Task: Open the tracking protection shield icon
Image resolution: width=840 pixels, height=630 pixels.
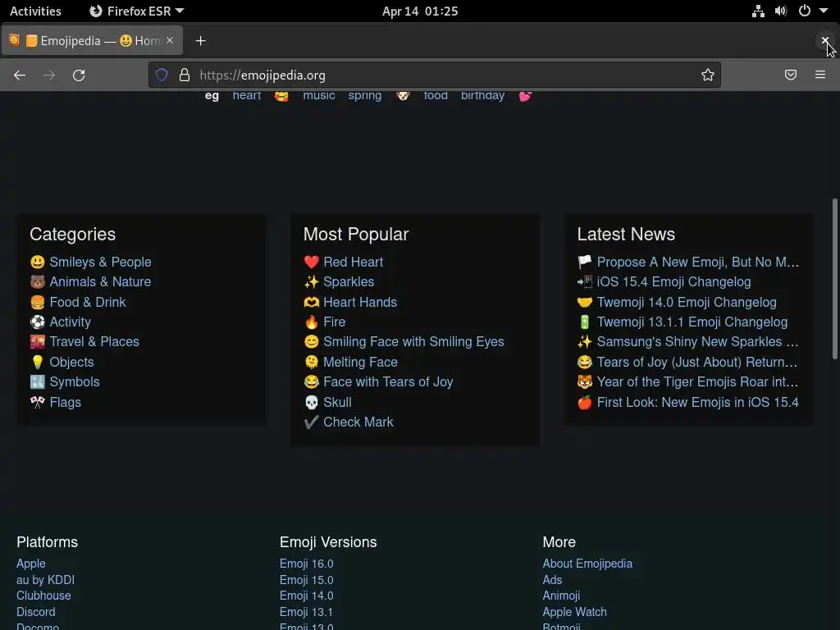Action: click(x=162, y=75)
